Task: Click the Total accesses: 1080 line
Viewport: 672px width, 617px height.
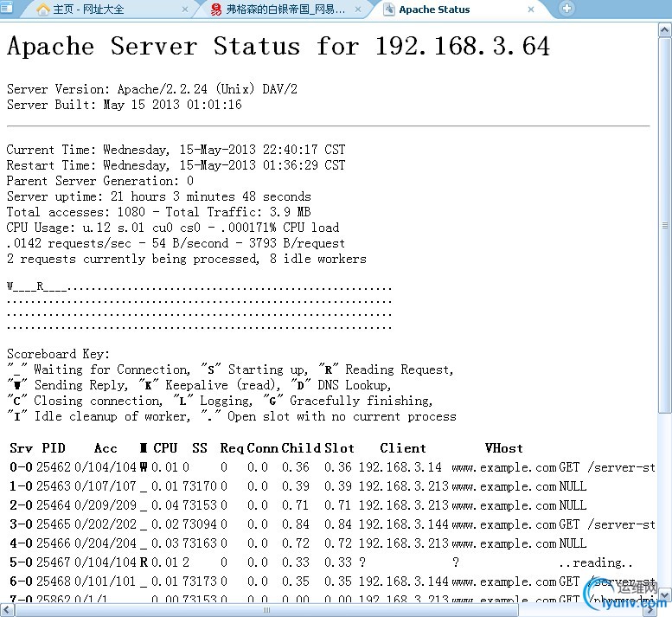Action: (158, 212)
